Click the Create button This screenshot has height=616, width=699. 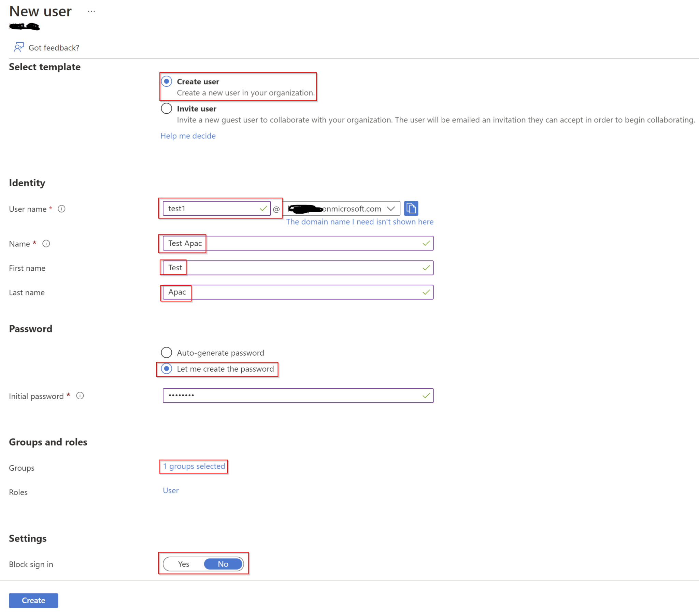coord(33,600)
